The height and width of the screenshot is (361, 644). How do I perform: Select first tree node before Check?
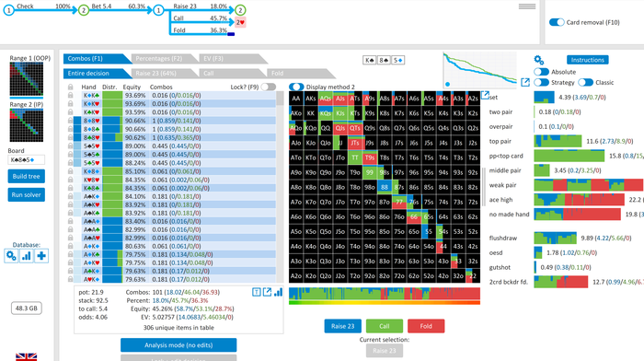[x=8, y=10]
